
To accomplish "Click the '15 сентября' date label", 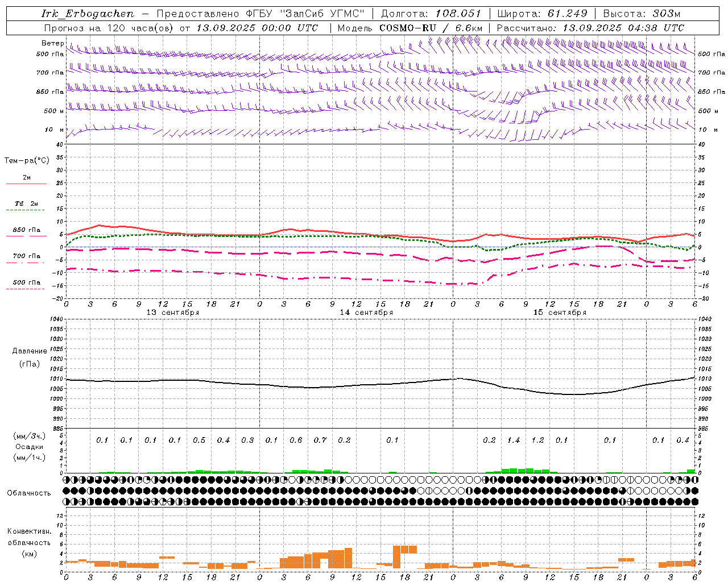I will 560,313.
